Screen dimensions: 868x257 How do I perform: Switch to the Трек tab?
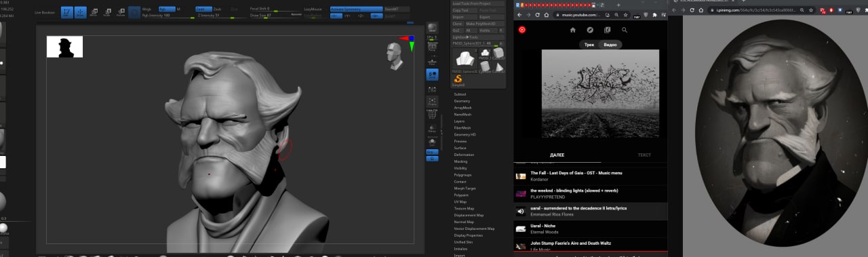coord(589,45)
